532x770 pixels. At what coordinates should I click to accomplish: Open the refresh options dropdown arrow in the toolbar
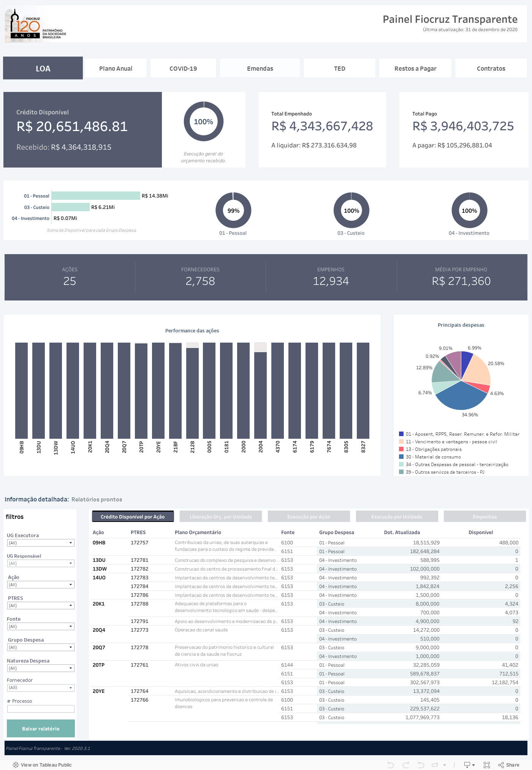[x=444, y=765]
